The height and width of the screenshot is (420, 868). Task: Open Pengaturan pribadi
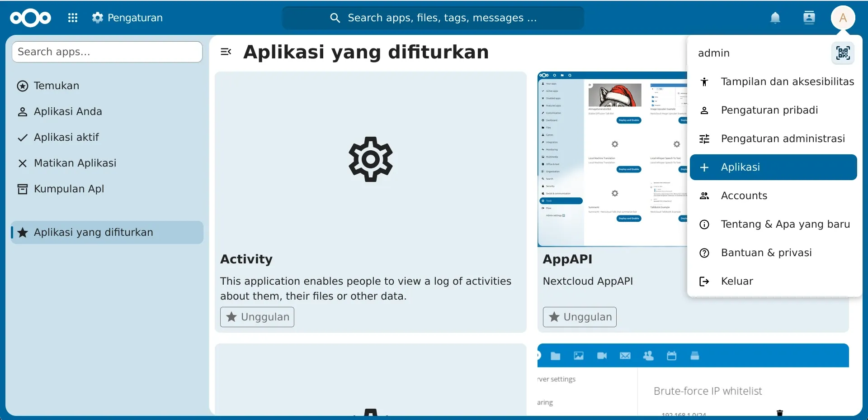pyautogui.click(x=774, y=110)
